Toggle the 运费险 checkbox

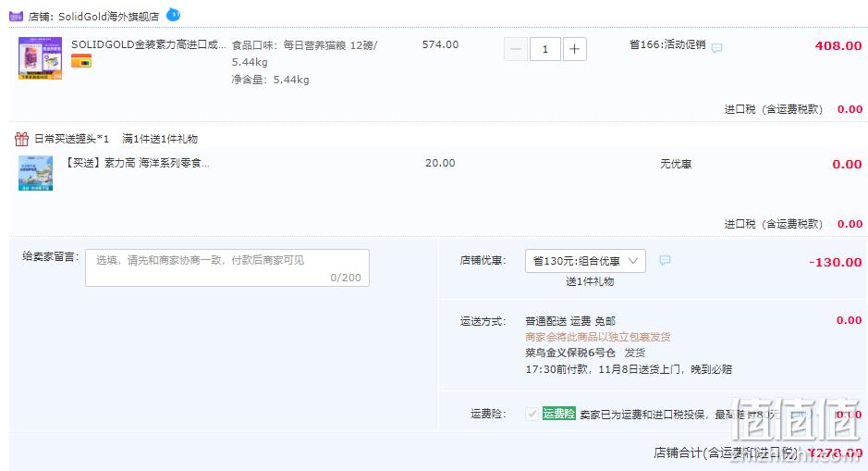[532, 414]
